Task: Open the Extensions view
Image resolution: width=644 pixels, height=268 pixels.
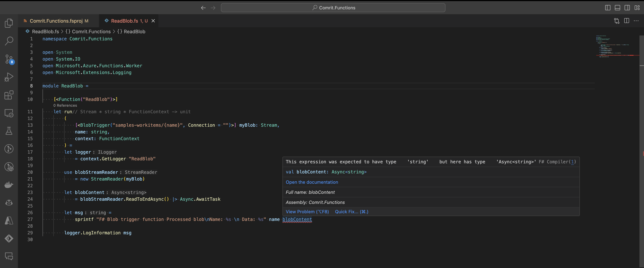Action: [x=9, y=95]
